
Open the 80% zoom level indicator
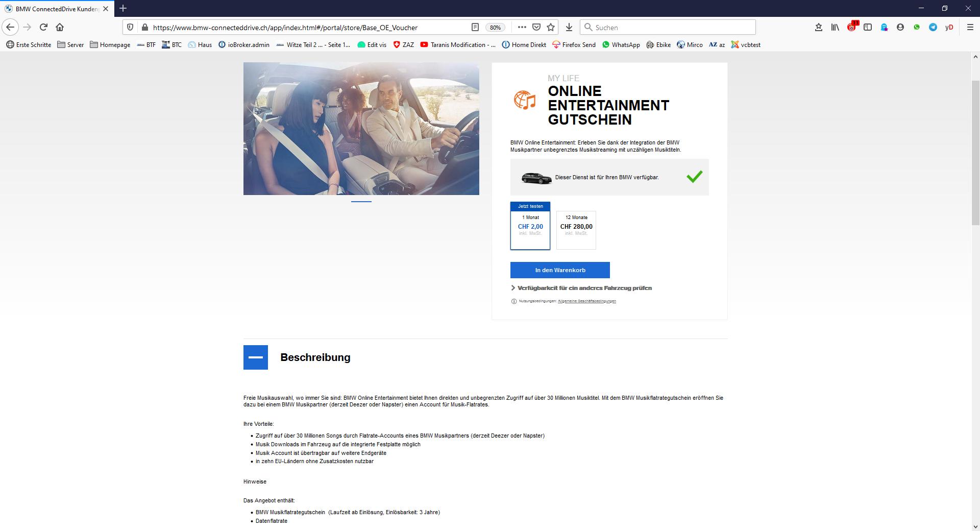click(x=495, y=28)
